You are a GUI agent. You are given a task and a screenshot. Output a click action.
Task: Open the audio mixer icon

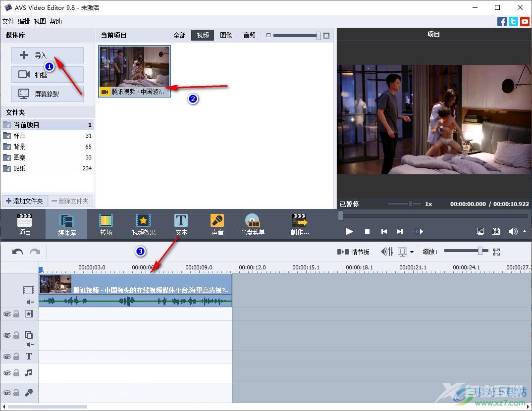point(387,252)
